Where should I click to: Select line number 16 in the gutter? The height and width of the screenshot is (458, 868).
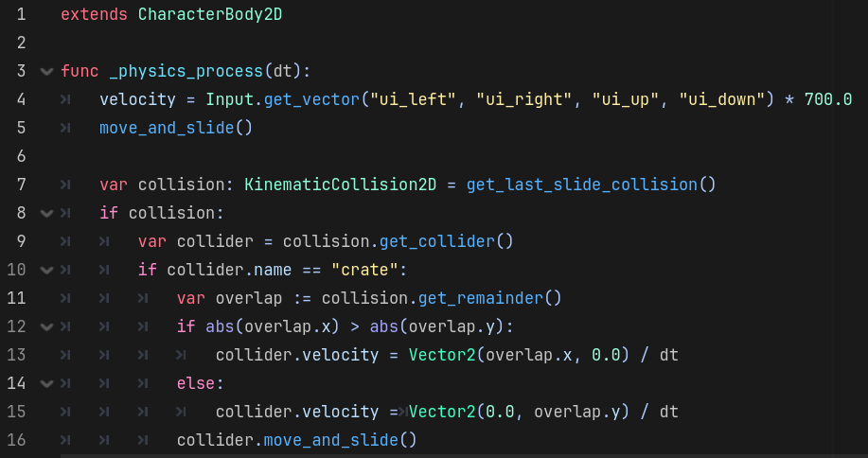[16, 440]
